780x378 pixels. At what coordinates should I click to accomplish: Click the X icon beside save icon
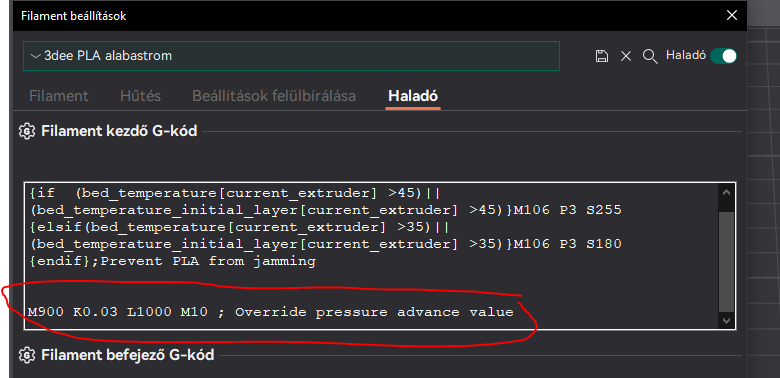626,56
